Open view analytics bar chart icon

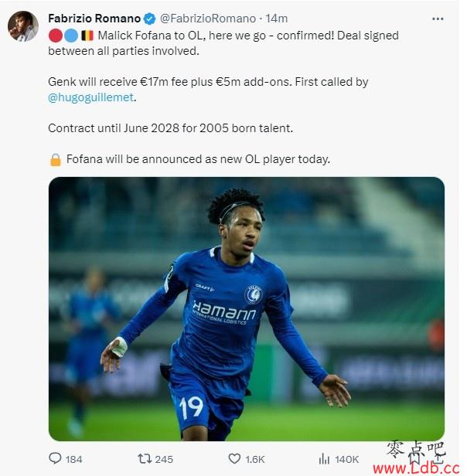pyautogui.click(x=324, y=459)
